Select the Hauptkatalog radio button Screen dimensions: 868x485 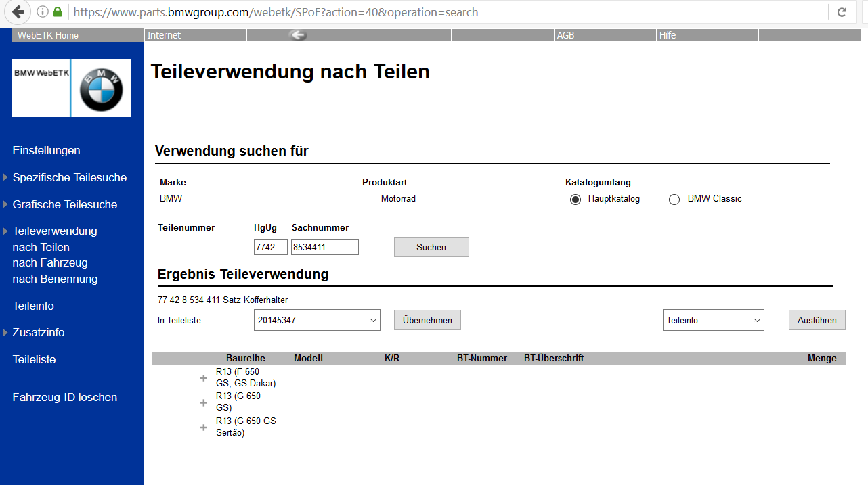pos(576,200)
